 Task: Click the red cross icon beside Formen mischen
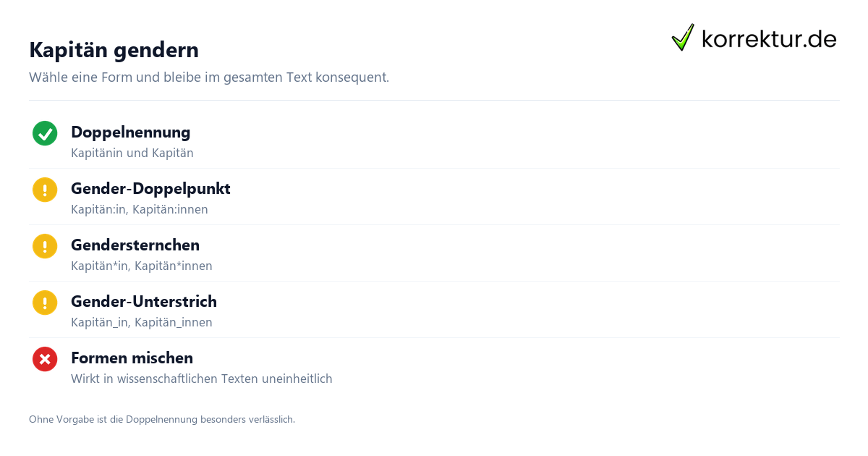45,359
